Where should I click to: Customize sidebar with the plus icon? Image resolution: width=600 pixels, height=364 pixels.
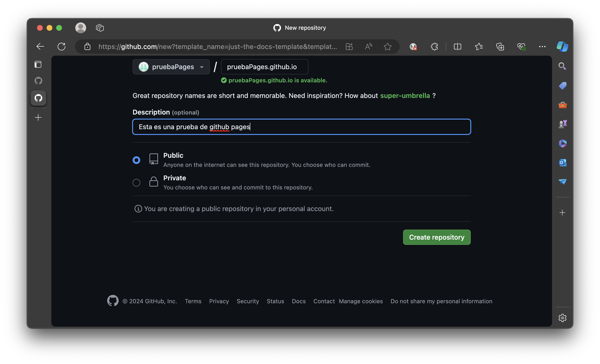(562, 212)
